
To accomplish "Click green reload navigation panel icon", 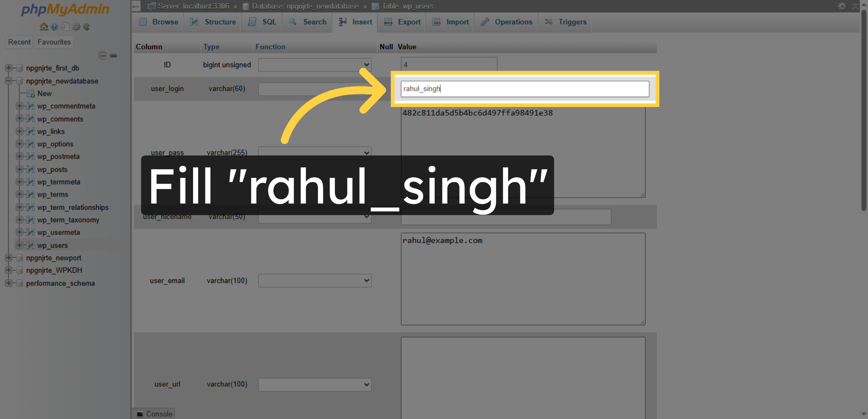I will coord(86,27).
